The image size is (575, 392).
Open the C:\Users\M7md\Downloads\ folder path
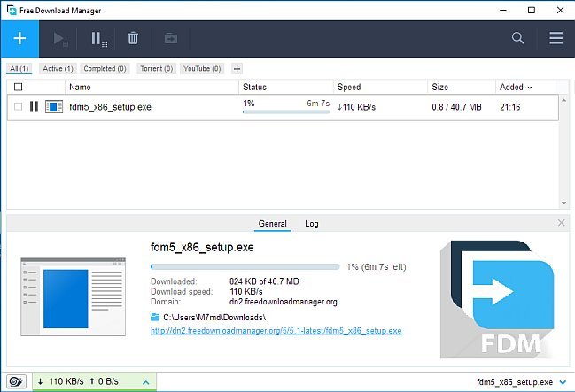pos(214,318)
